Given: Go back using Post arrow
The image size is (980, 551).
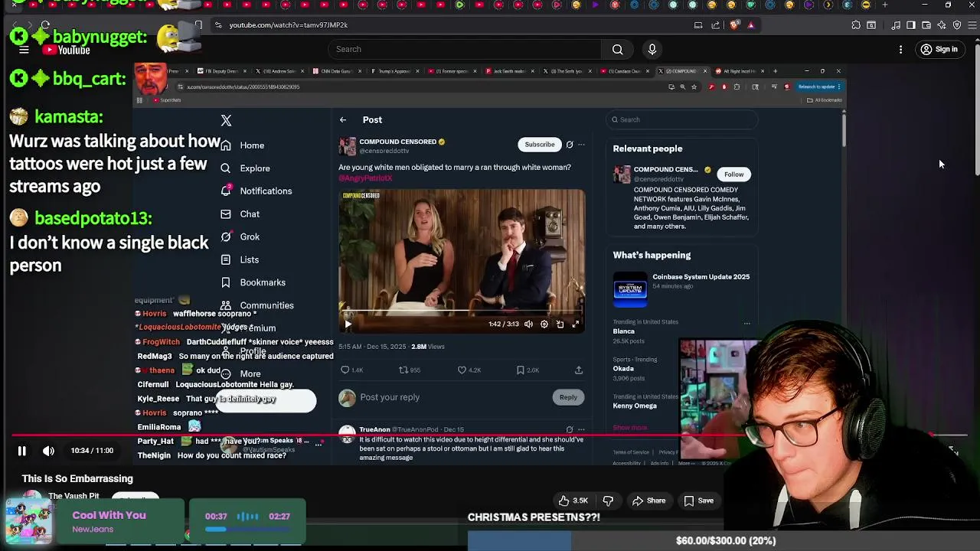Looking at the screenshot, I should coord(343,120).
